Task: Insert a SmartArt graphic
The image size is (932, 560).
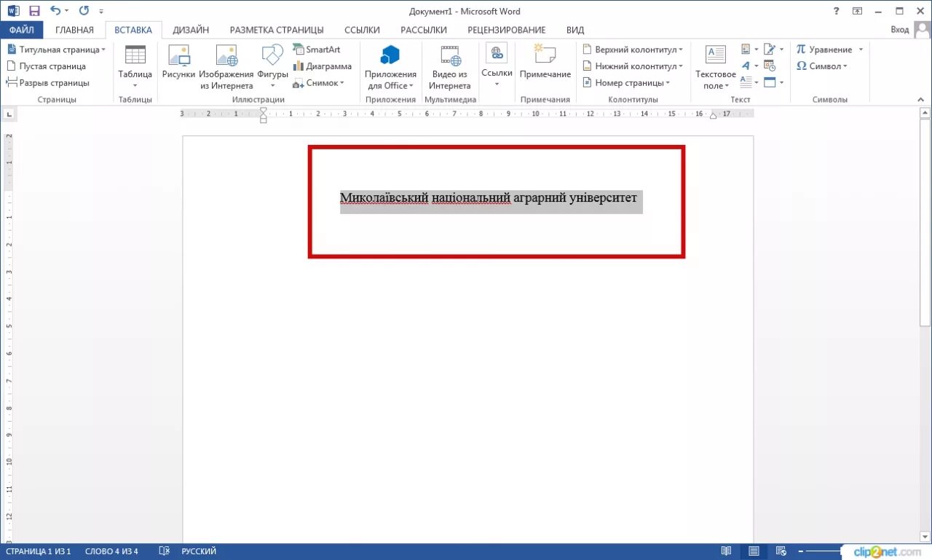Action: [x=317, y=50]
